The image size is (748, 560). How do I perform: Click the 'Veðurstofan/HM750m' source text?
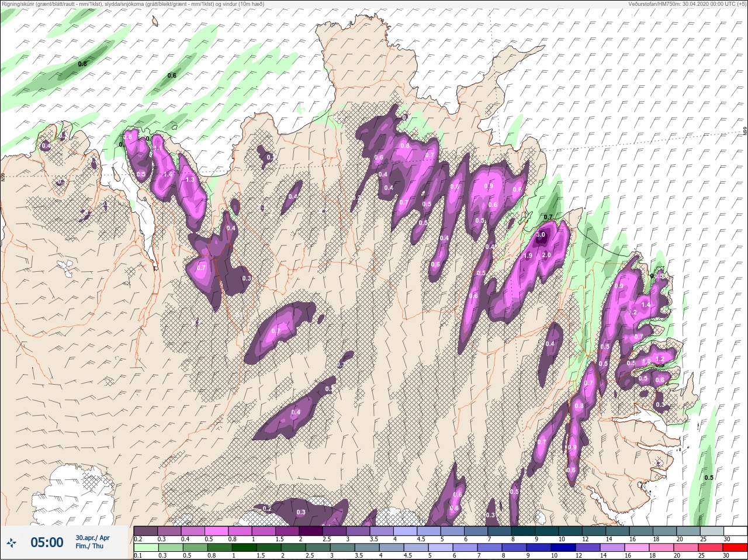point(654,4)
